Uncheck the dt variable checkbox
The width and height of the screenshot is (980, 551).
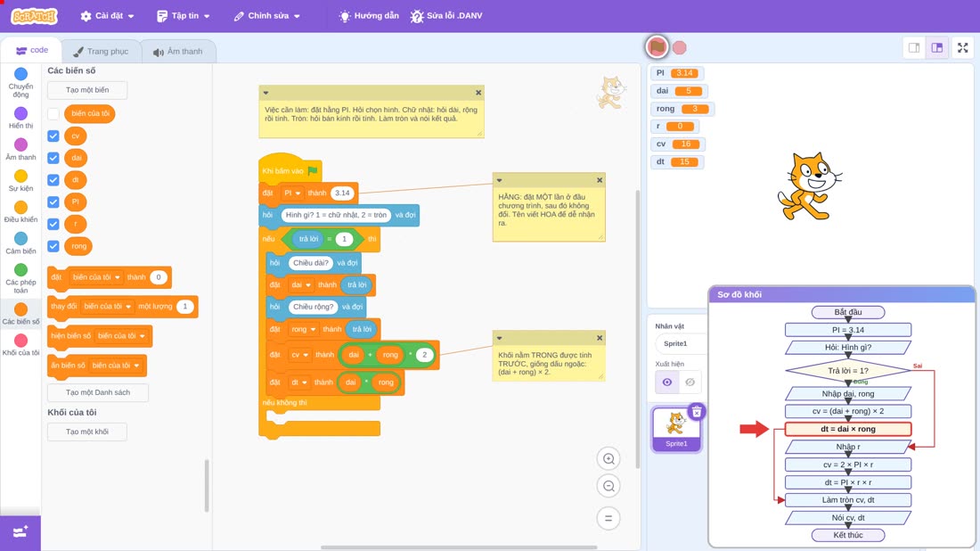[x=53, y=180]
